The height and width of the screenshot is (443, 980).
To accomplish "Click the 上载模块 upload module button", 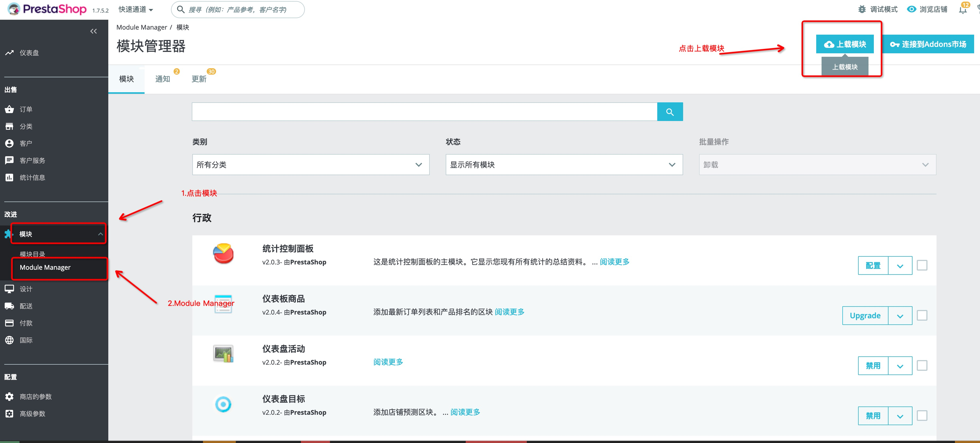I will click(x=844, y=44).
